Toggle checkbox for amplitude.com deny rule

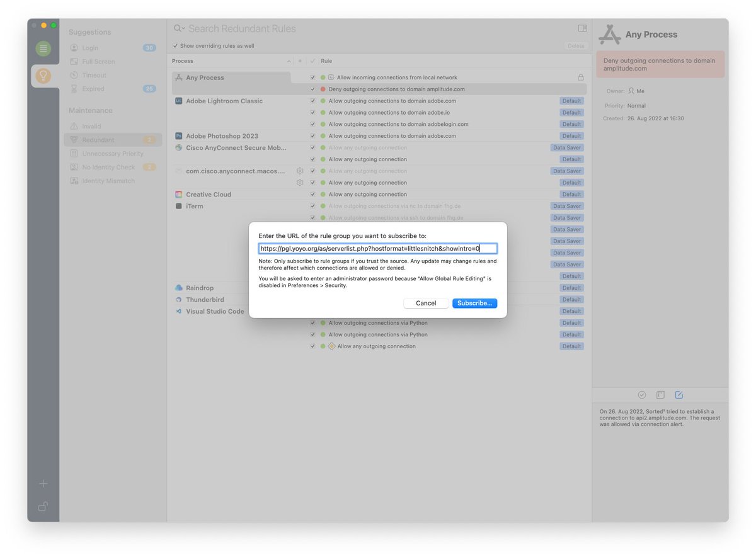coord(312,89)
